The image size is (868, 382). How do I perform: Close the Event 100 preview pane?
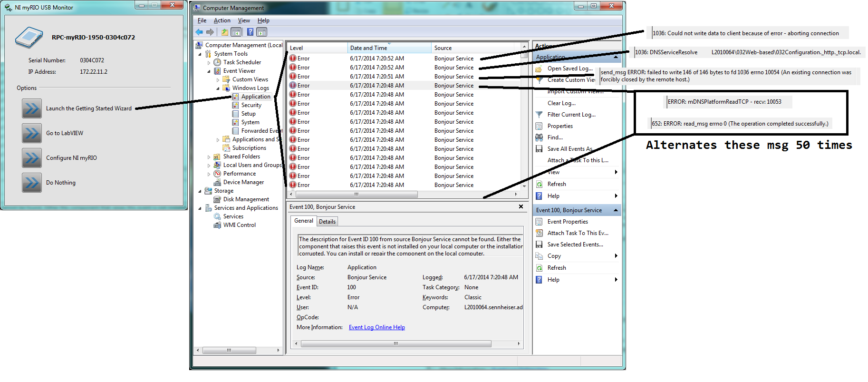pyautogui.click(x=521, y=206)
